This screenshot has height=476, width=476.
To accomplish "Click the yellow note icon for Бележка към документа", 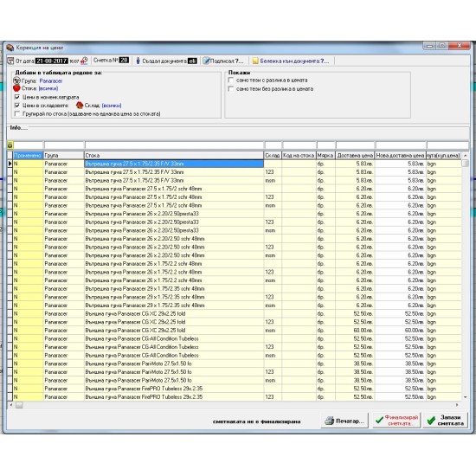I will [x=255, y=61].
